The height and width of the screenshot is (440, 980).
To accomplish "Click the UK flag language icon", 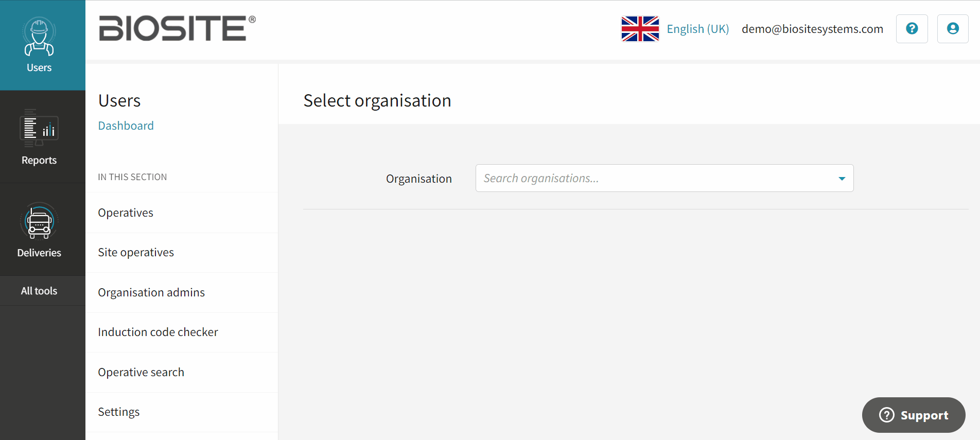I will point(640,29).
